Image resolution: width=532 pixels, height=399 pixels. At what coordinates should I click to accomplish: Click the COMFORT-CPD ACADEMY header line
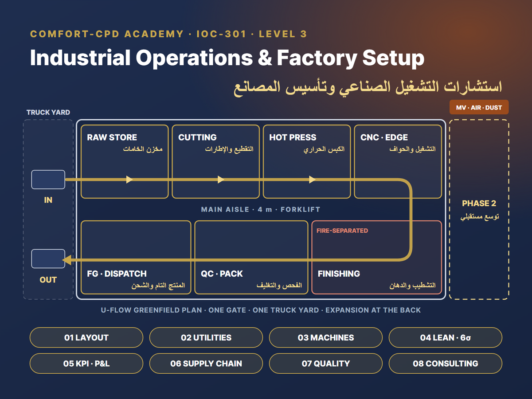(168, 34)
